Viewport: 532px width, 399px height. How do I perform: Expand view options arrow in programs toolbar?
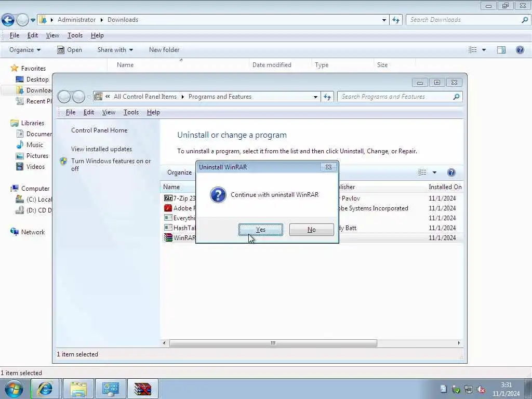pos(434,172)
